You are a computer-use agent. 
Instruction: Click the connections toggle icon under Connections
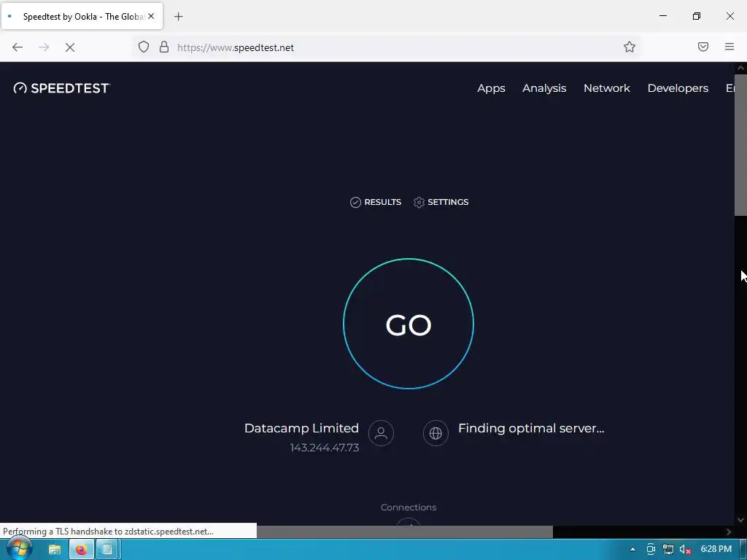pos(409,522)
